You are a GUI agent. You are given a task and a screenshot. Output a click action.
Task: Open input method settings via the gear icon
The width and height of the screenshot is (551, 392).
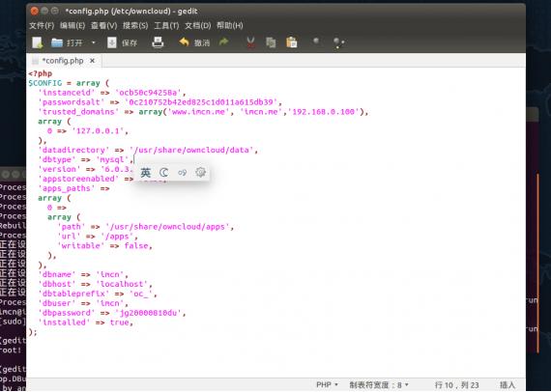click(200, 172)
